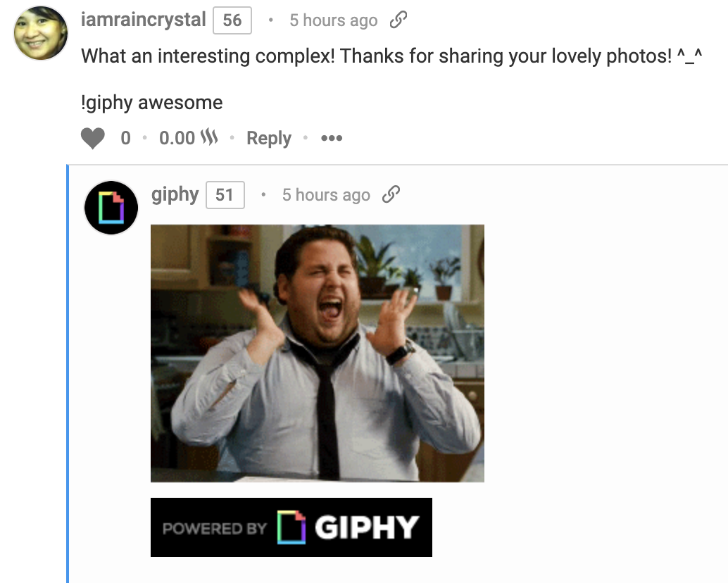Image resolution: width=728 pixels, height=583 pixels.
Task: Open the chain link icon on giphy's reply
Action: coord(391,194)
